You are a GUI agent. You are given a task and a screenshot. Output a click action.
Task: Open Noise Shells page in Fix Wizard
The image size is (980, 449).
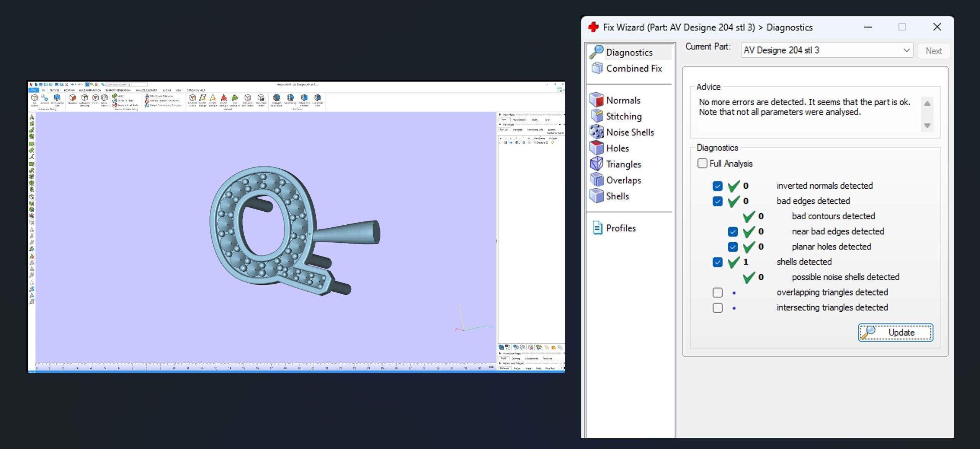[x=629, y=132]
